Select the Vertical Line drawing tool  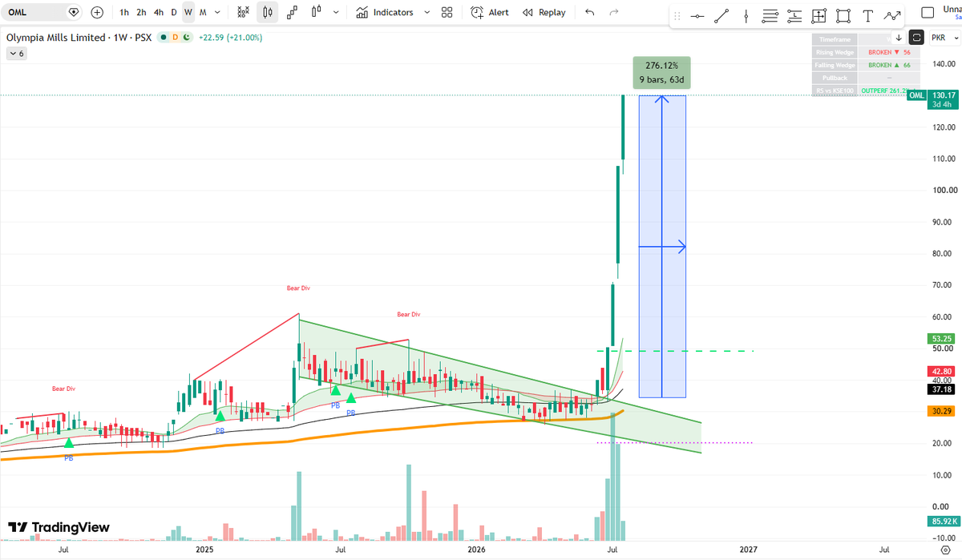coord(746,16)
